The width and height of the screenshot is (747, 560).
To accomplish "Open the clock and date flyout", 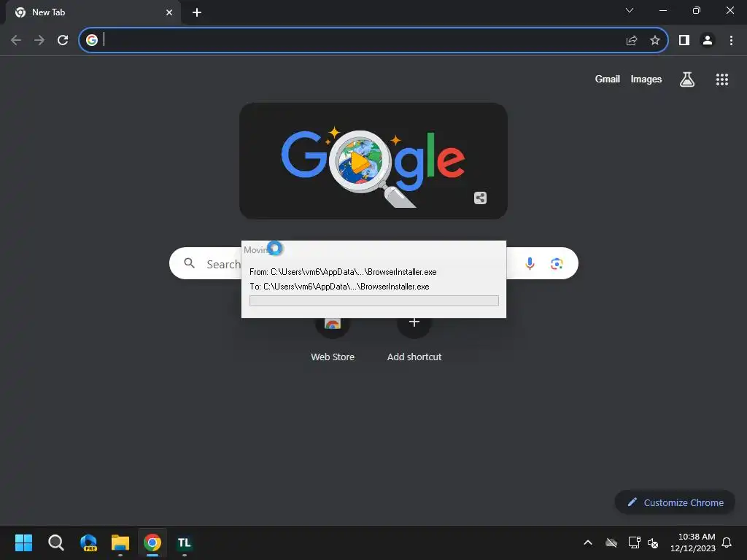I will (693, 542).
